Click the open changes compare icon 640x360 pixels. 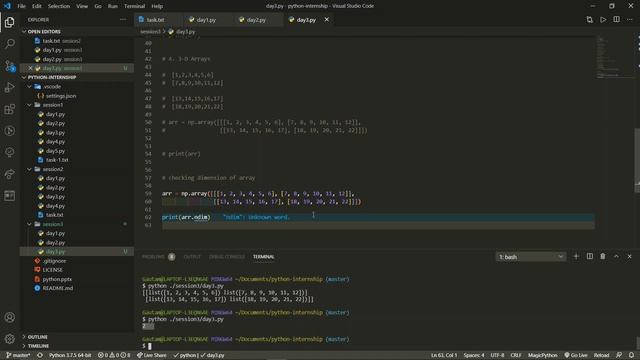tap(589, 20)
